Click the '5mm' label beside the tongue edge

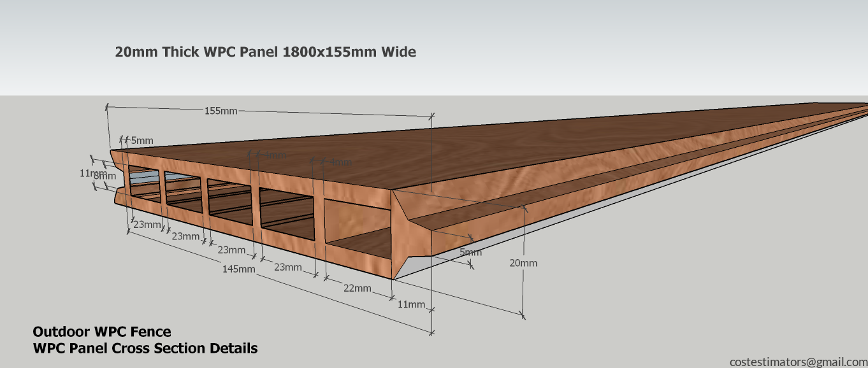(x=471, y=252)
